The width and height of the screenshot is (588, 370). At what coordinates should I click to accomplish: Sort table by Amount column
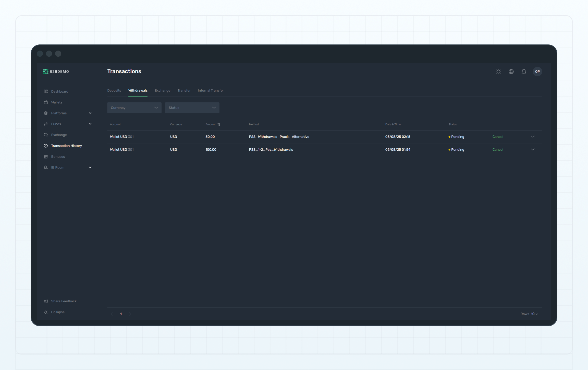click(x=219, y=124)
